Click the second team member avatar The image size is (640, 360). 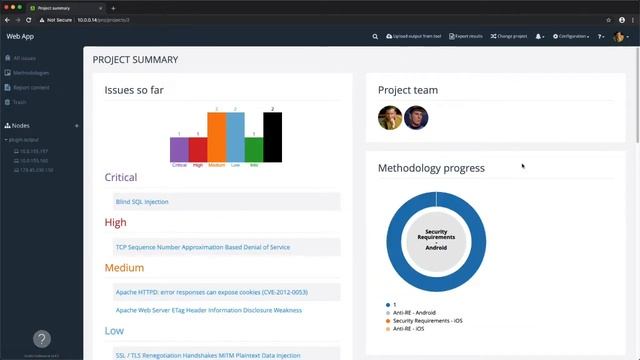(x=416, y=118)
